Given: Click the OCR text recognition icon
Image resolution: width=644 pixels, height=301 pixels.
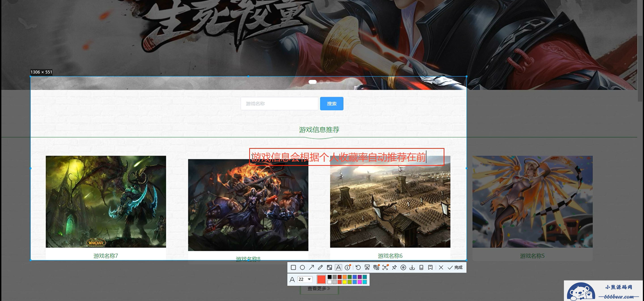Looking at the screenshot, I should point(385,267).
